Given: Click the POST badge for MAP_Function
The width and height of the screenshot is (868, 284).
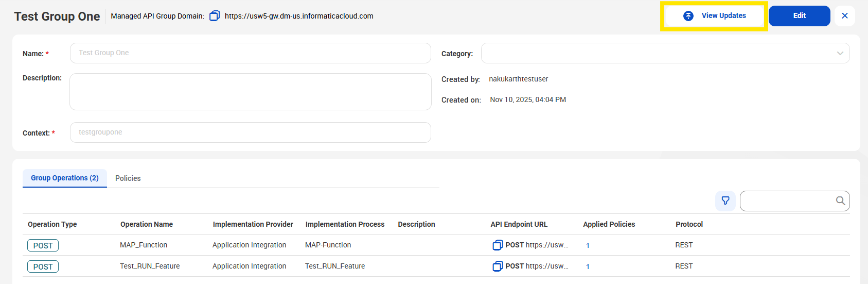Looking at the screenshot, I should click(43, 245).
